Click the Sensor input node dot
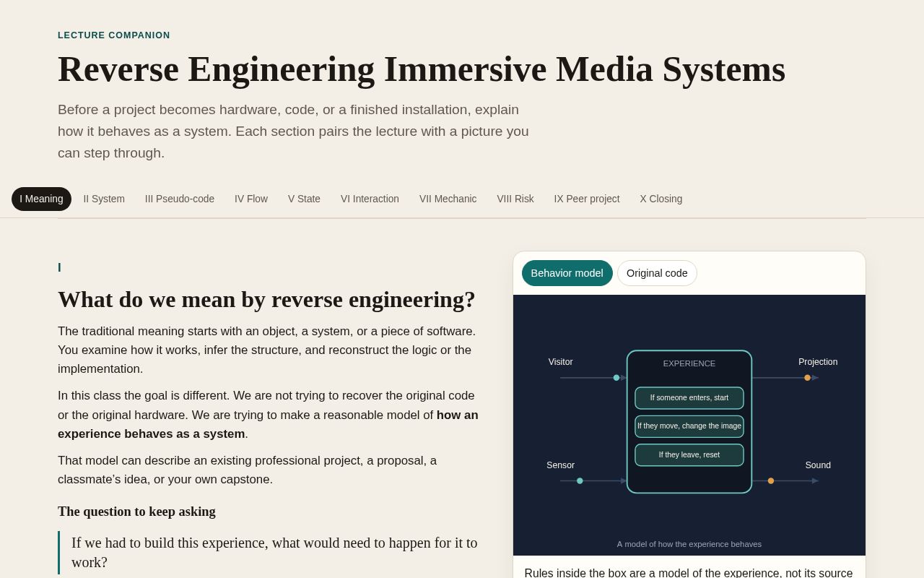Viewport: 924px width, 578px height. [x=580, y=481]
